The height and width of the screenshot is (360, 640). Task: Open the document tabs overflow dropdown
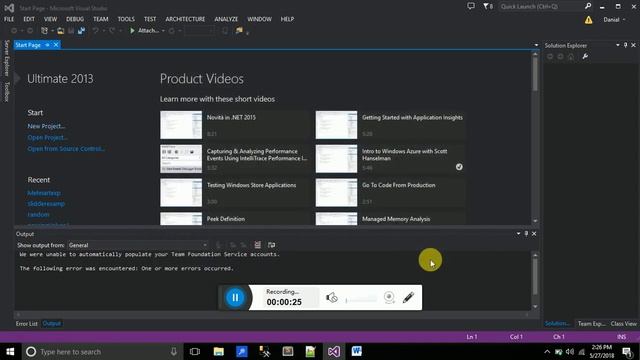click(536, 45)
